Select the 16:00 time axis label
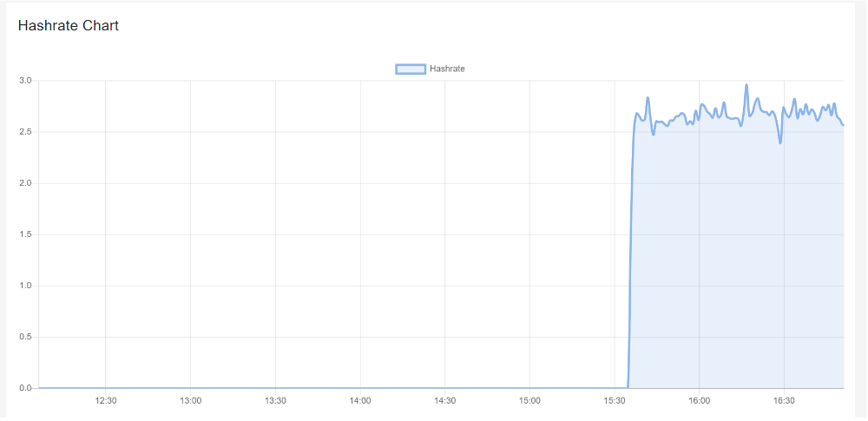Screen dimensions: 868x421 click(x=699, y=400)
